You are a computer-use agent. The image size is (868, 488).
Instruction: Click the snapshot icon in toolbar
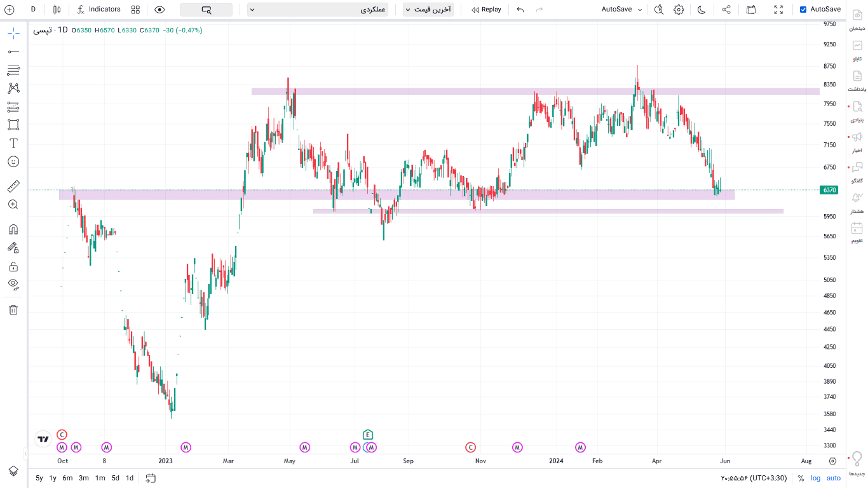pyautogui.click(x=751, y=10)
